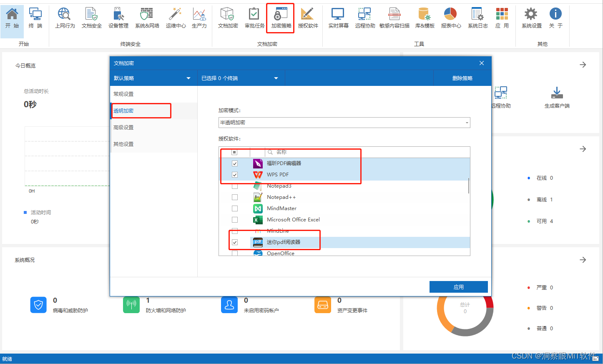Image resolution: width=603 pixels, height=364 pixels.
Task: Toggle the select-all checkbox in list header
Action: click(234, 152)
